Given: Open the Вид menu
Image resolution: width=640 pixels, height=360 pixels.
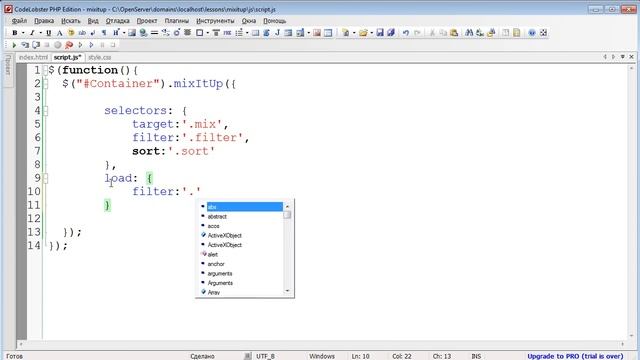Looking at the screenshot, I should pyautogui.click(x=93, y=20).
